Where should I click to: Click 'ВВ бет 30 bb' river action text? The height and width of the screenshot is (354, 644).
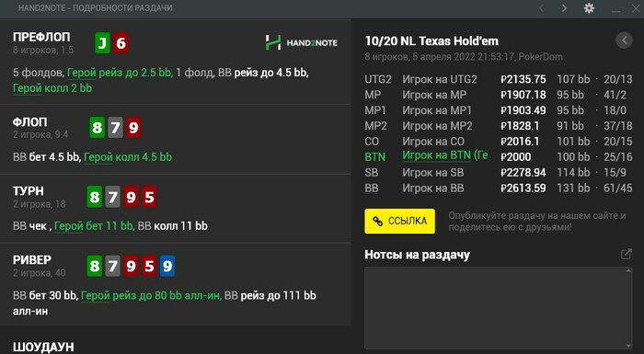45,296
